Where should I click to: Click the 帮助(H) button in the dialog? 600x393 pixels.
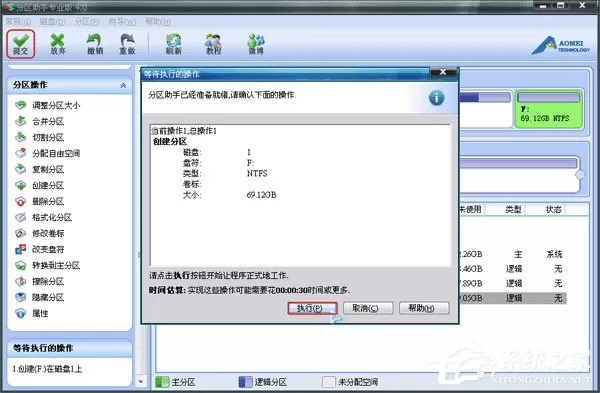pos(424,308)
